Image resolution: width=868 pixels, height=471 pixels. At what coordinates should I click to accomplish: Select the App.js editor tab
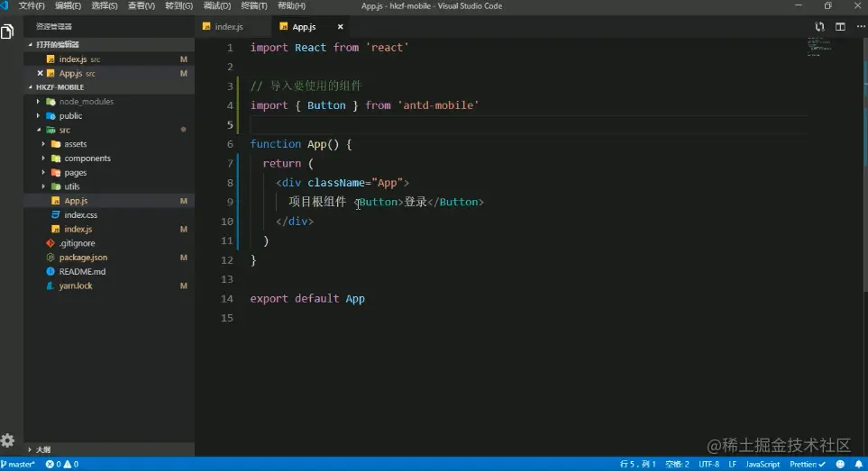pos(304,26)
